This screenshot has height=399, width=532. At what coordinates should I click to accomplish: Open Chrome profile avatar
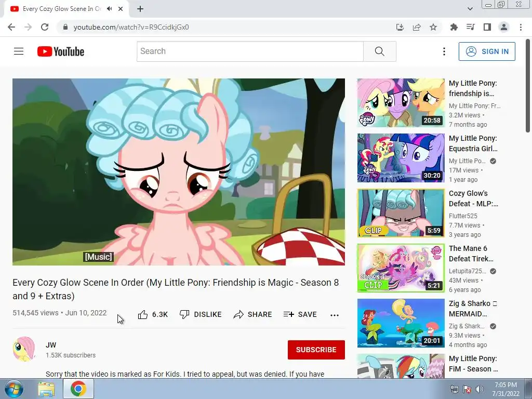pos(504,27)
